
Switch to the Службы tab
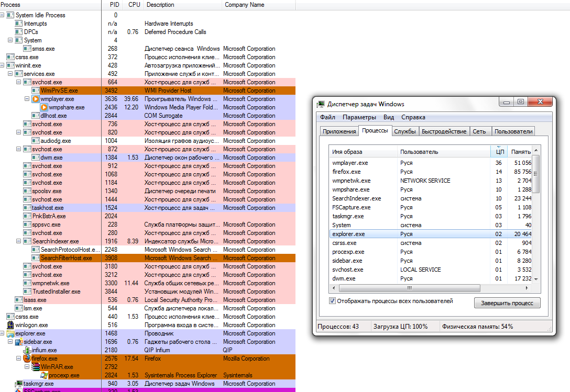point(405,131)
